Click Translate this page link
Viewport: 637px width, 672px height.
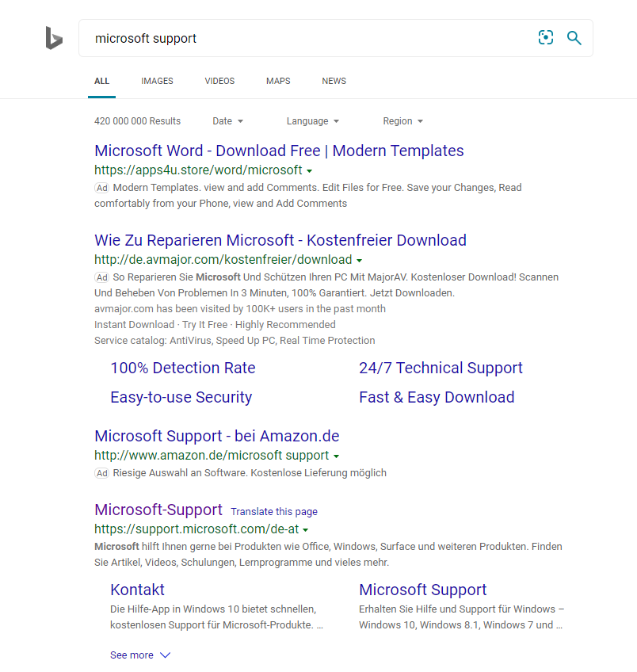tap(274, 512)
